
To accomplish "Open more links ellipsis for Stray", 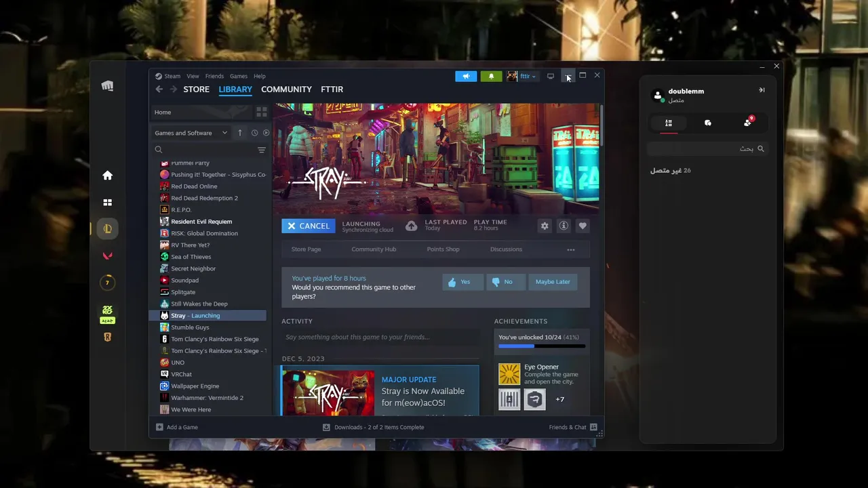I will pyautogui.click(x=571, y=249).
